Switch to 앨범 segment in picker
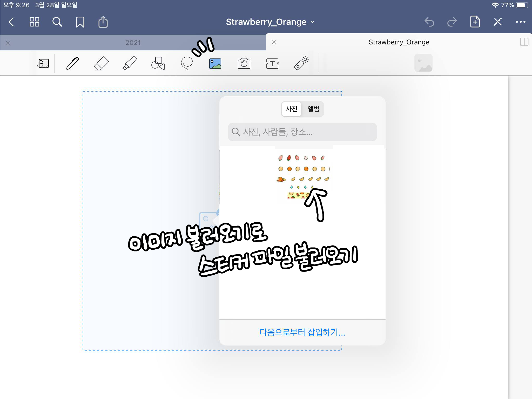Image resolution: width=532 pixels, height=399 pixels. pyautogui.click(x=313, y=109)
